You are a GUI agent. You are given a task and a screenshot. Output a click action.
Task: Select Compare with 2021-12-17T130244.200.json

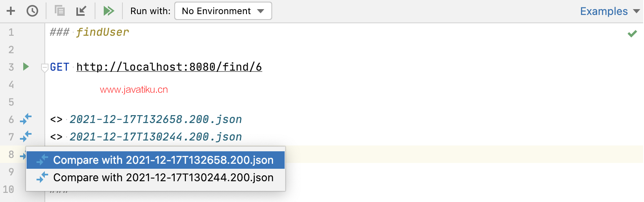[156, 178]
